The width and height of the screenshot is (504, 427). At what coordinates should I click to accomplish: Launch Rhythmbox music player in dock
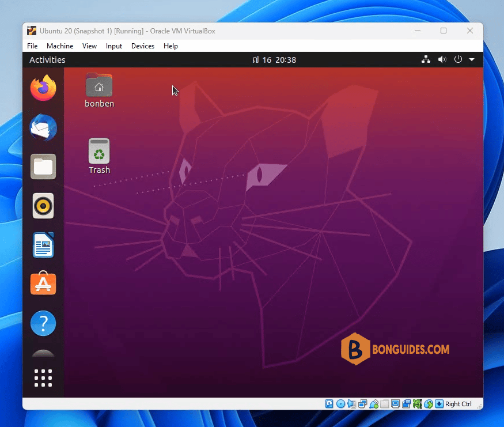(x=43, y=206)
